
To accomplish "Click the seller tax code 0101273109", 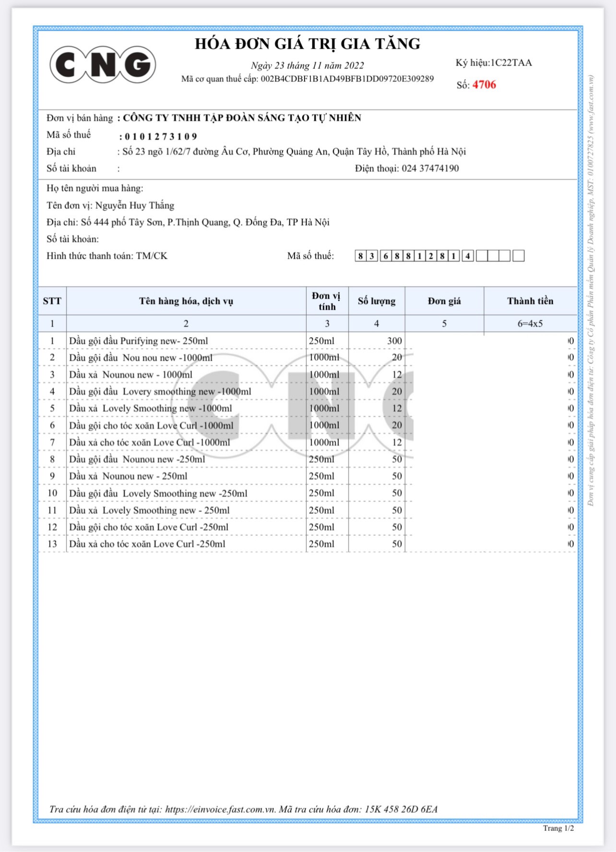I will pyautogui.click(x=161, y=136).
